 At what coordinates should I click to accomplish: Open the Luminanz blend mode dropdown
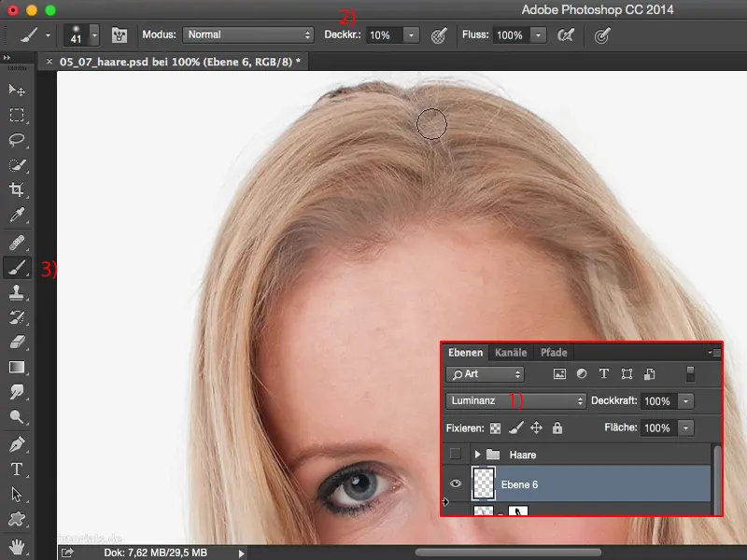click(516, 401)
